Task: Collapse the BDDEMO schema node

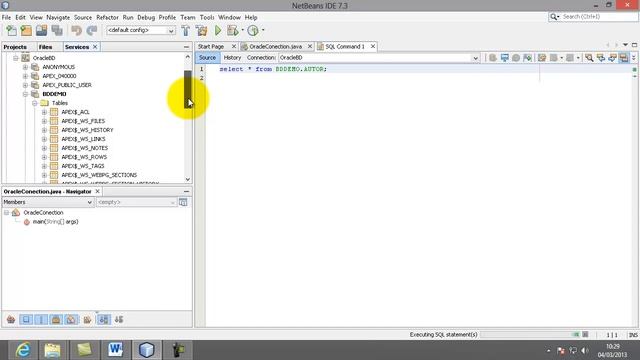Action: [x=25, y=94]
